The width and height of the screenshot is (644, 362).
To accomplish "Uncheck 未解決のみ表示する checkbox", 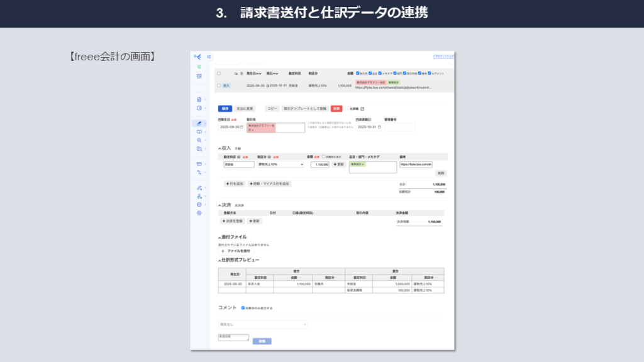I will click(x=243, y=308).
